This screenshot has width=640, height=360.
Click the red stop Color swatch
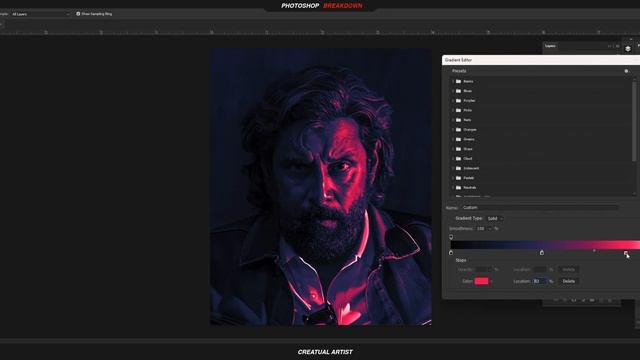(x=481, y=281)
